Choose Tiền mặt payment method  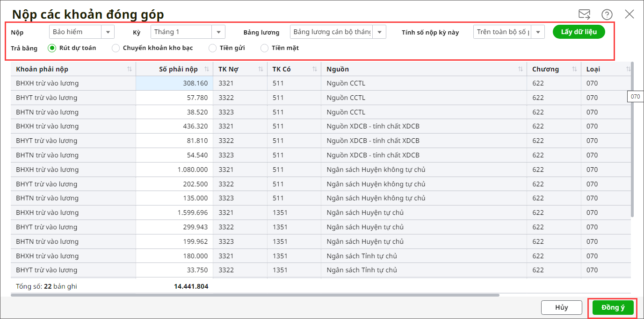pyautogui.click(x=265, y=48)
